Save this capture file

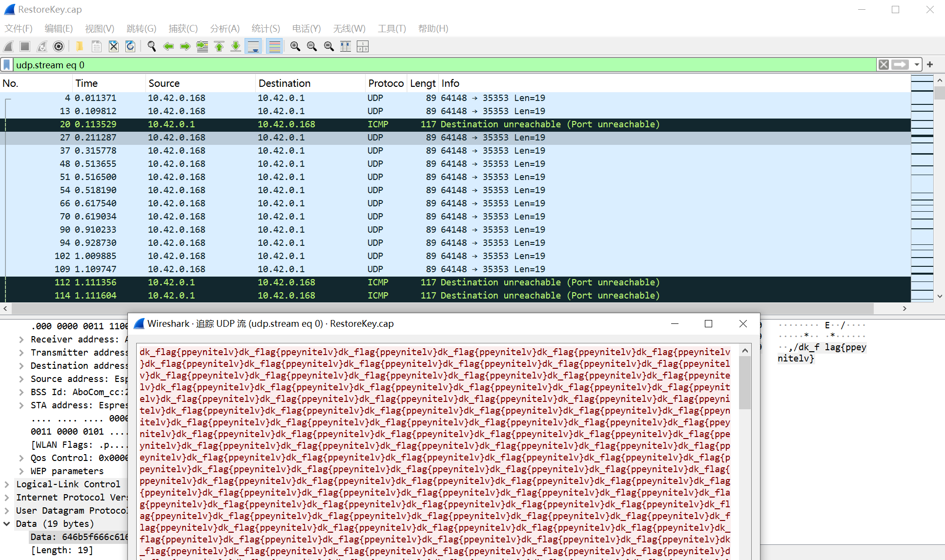pyautogui.click(x=97, y=46)
